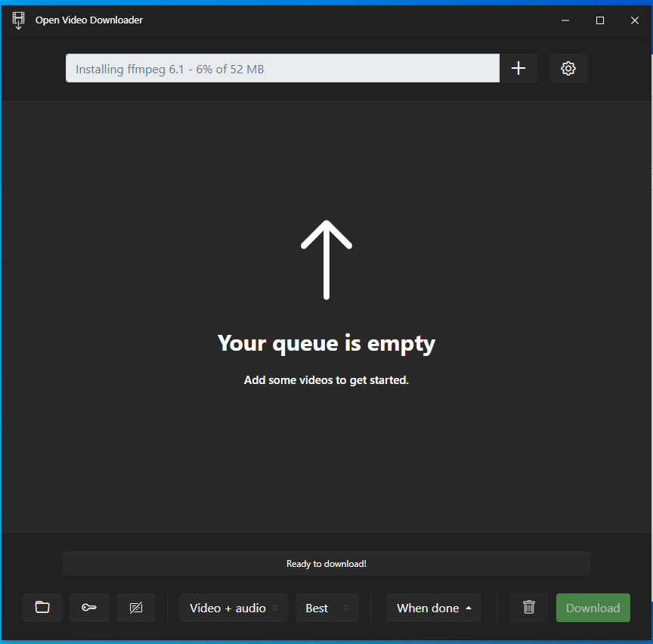Close the Open Video Downloader window
The height and width of the screenshot is (644, 653).
634,20
